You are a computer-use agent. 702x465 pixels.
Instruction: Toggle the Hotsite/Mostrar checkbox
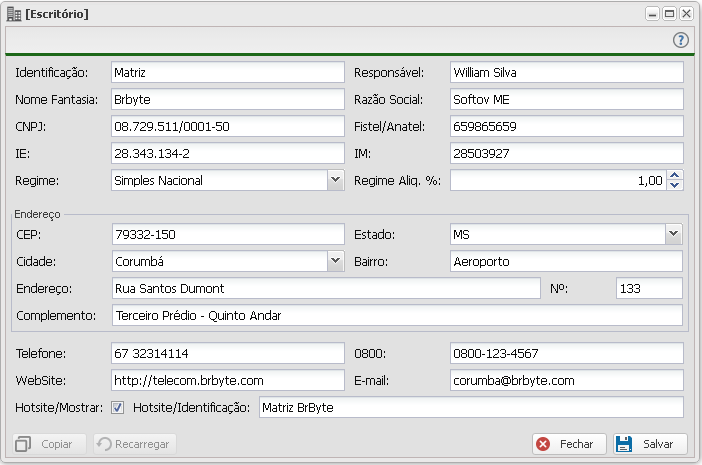point(118,408)
